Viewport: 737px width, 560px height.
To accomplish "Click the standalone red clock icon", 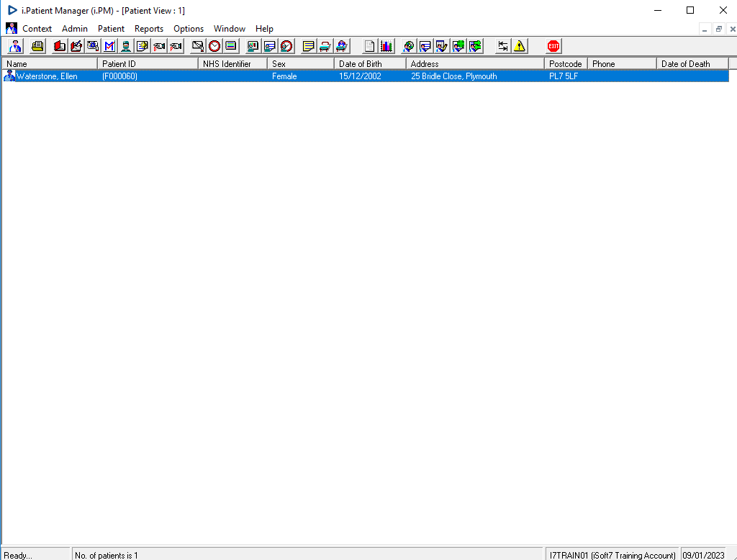I will coord(214,46).
